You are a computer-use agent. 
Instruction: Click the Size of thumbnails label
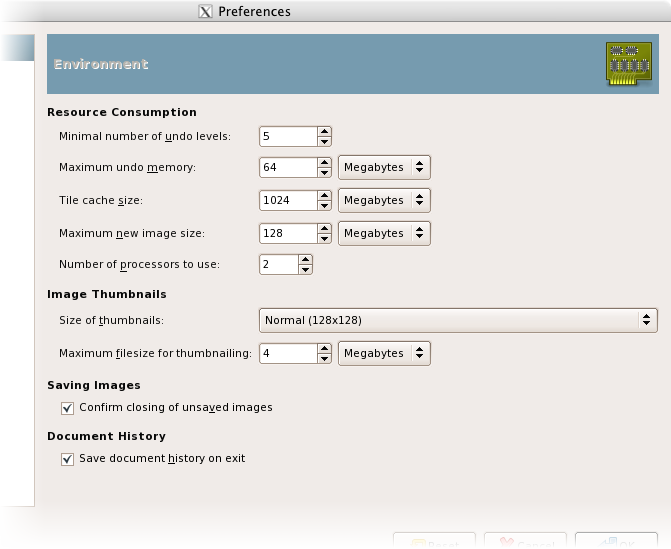(x=112, y=320)
